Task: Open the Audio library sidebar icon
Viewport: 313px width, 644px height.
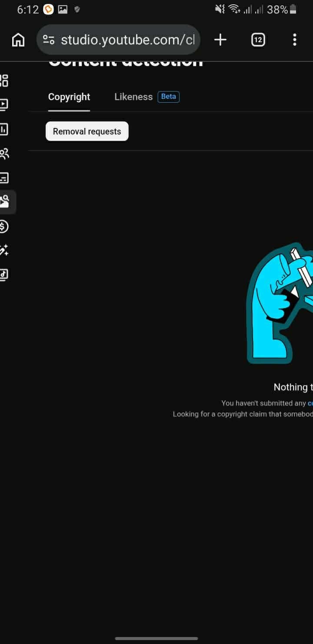Action: [x=4, y=275]
